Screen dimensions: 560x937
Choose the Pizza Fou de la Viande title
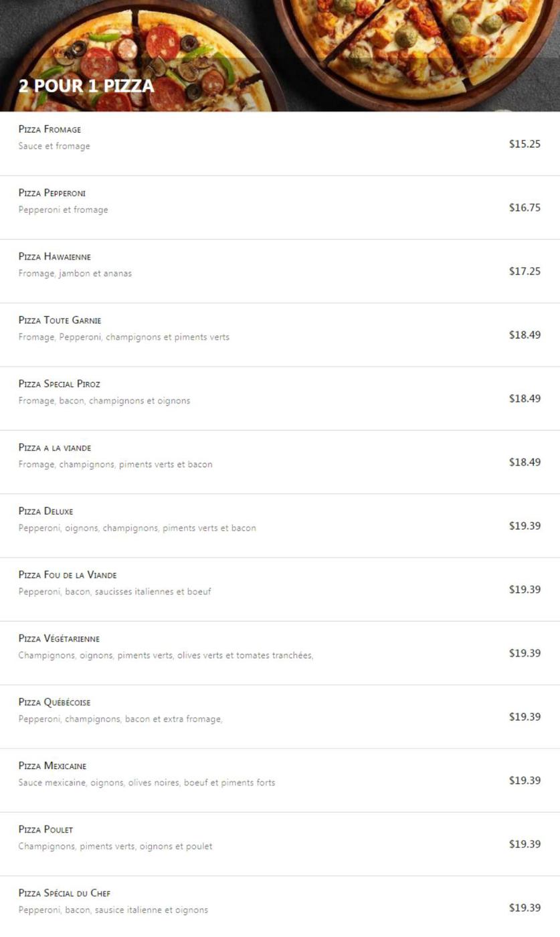[x=68, y=574]
